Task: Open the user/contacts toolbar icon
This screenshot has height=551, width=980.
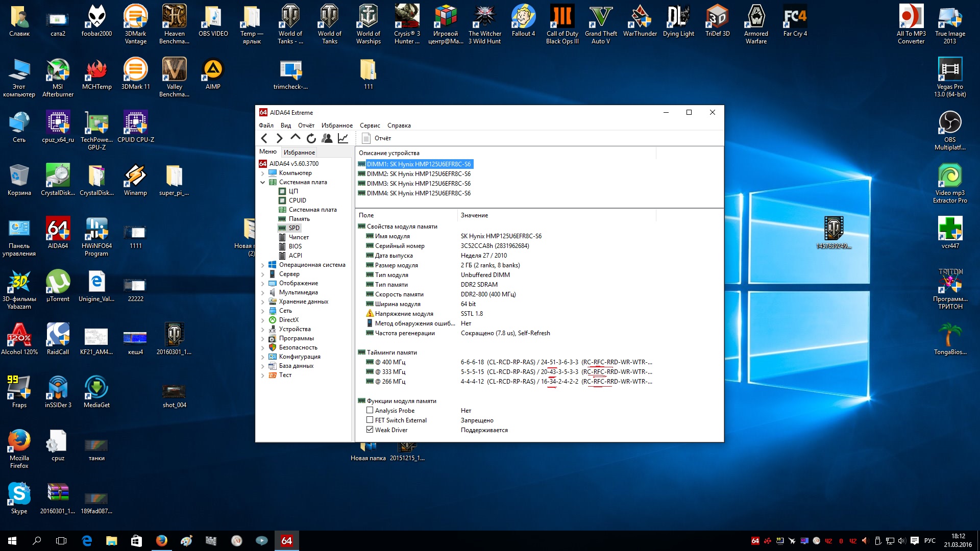Action: [327, 138]
